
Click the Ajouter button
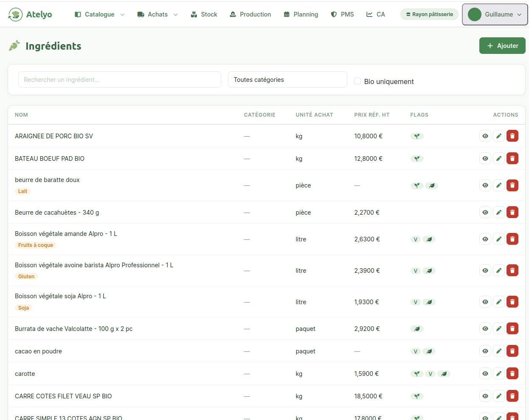(502, 46)
